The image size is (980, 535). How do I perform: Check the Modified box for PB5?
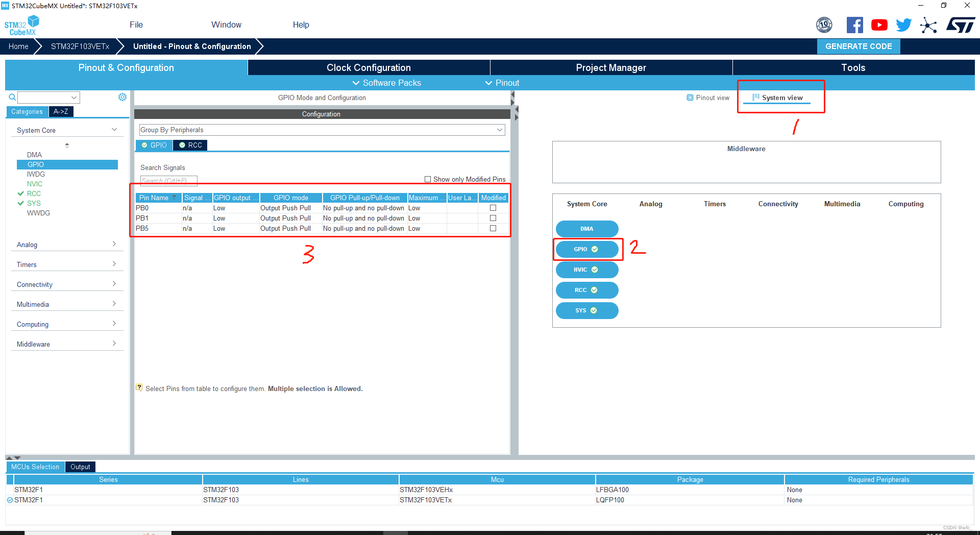(x=493, y=228)
